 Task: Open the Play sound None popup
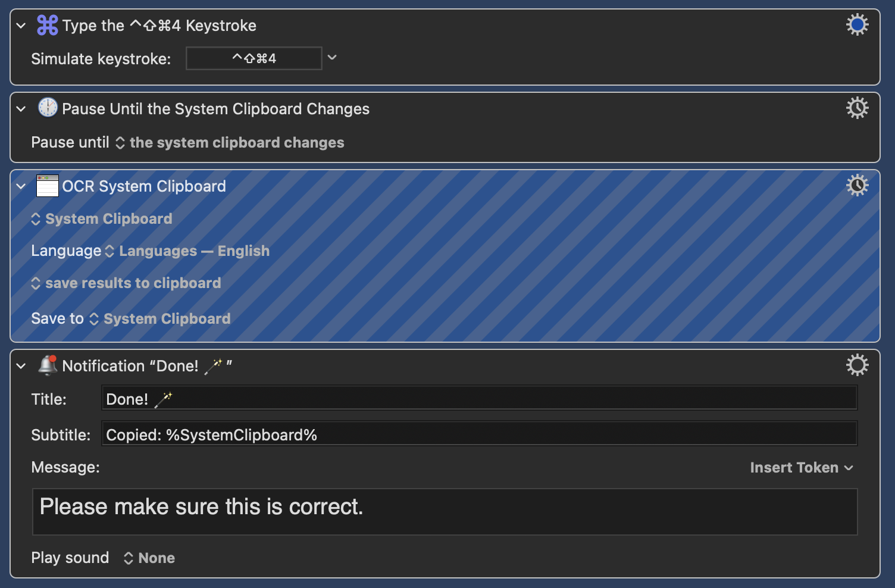tap(149, 558)
